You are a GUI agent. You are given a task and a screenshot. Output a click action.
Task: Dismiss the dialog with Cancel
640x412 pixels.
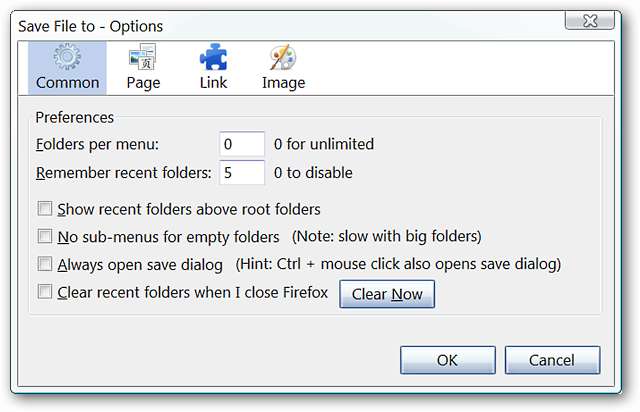[552, 360]
